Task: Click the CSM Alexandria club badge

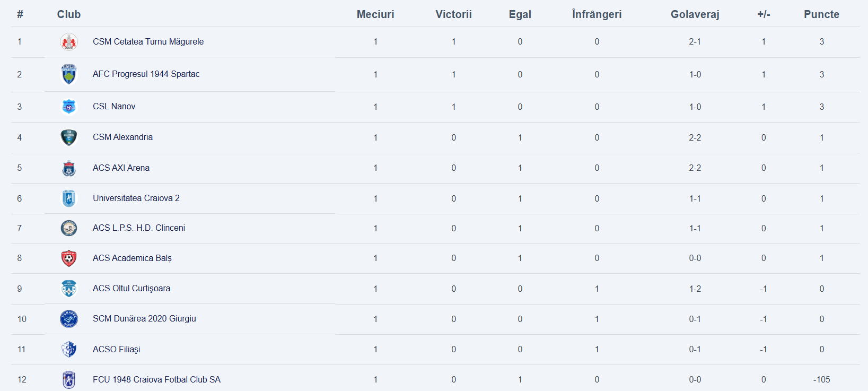Action: (69, 137)
